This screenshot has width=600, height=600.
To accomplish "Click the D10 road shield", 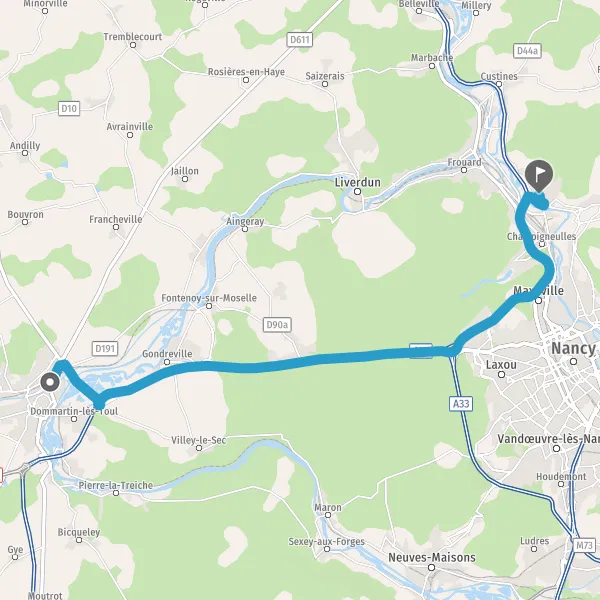I will coord(69,109).
